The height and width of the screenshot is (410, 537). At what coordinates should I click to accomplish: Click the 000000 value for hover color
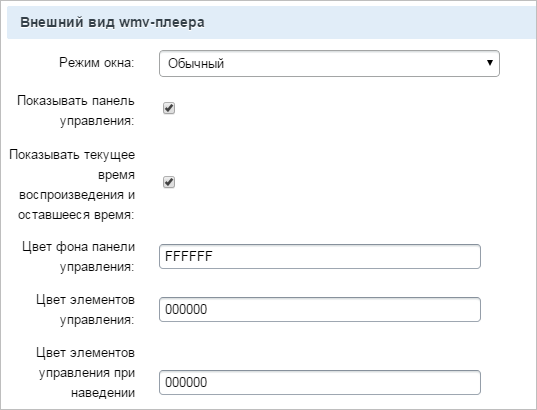[186, 383]
